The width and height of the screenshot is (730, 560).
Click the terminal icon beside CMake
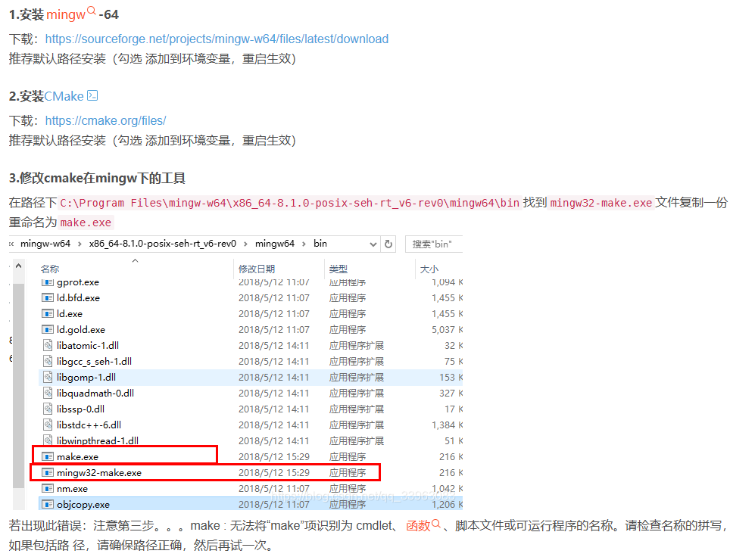[92, 95]
